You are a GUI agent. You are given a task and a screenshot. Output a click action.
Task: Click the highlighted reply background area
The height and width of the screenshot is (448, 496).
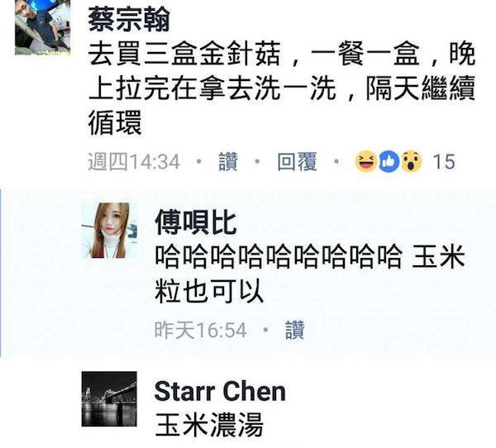tap(248, 273)
